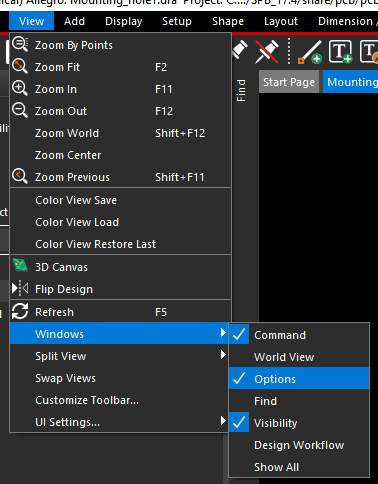Click the white pin toolbar icon

point(240,50)
